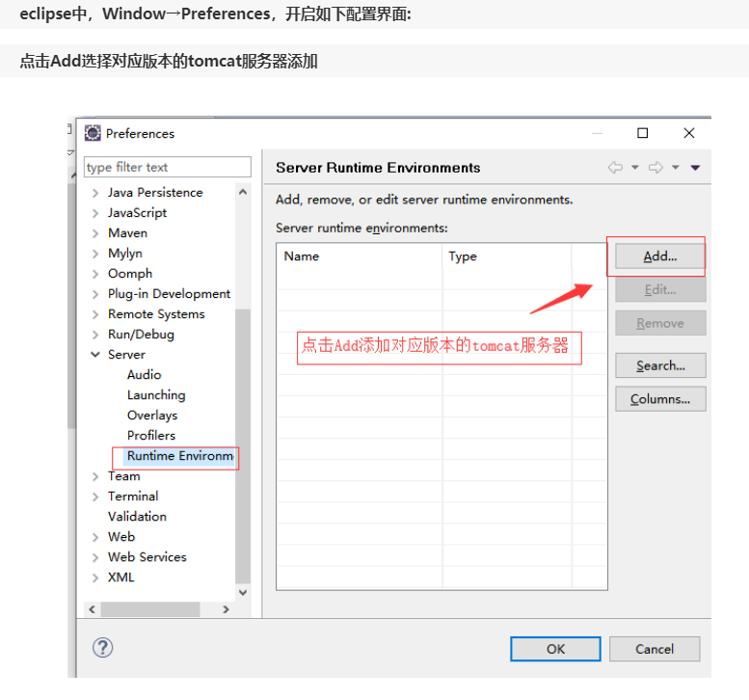This screenshot has width=749, height=700.
Task: Go back with the left arrow icon
Action: 615,167
